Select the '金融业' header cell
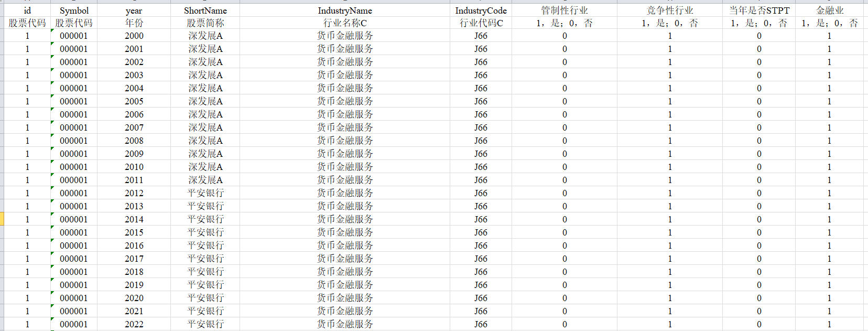 click(x=830, y=10)
